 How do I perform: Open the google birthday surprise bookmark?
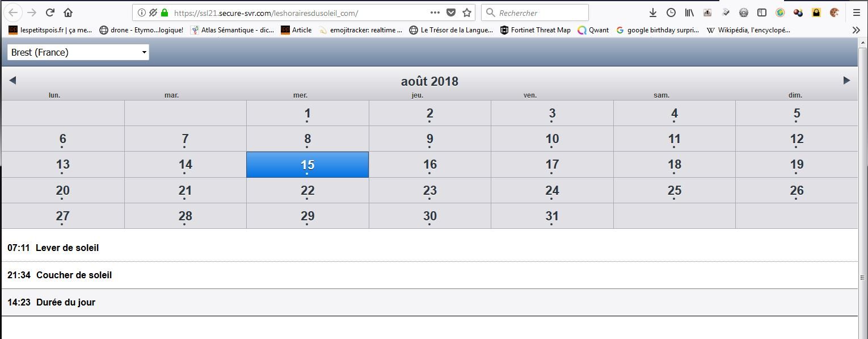click(658, 30)
